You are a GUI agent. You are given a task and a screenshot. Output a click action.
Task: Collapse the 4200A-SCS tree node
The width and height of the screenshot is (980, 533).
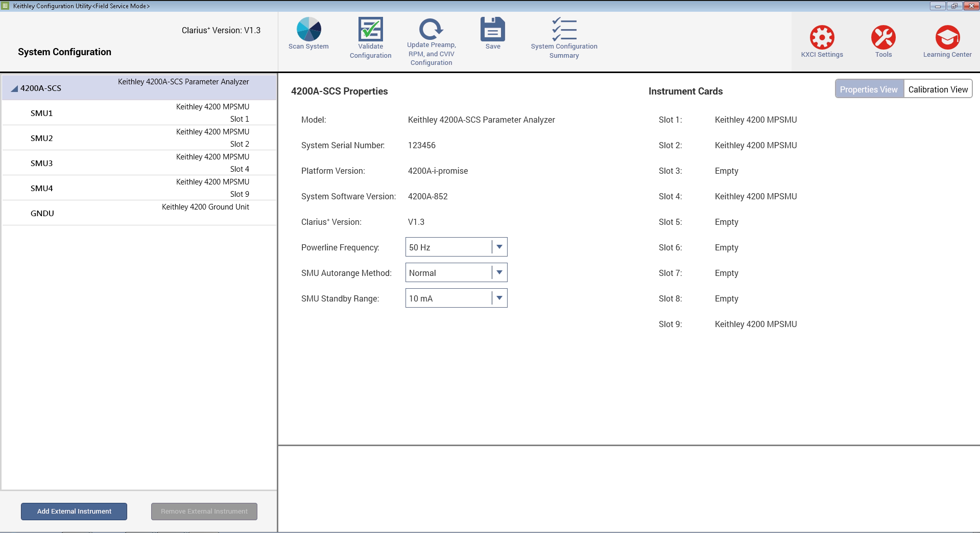pos(14,88)
